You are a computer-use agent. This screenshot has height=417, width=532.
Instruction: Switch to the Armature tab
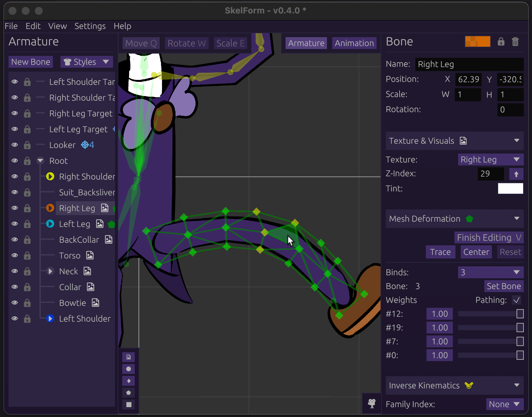click(306, 43)
